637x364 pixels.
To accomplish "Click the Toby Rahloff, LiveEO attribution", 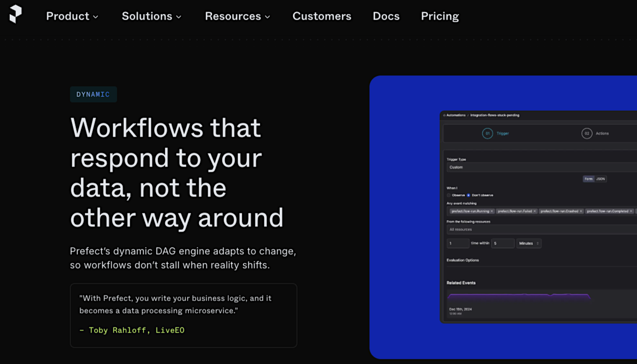I will pyautogui.click(x=132, y=330).
